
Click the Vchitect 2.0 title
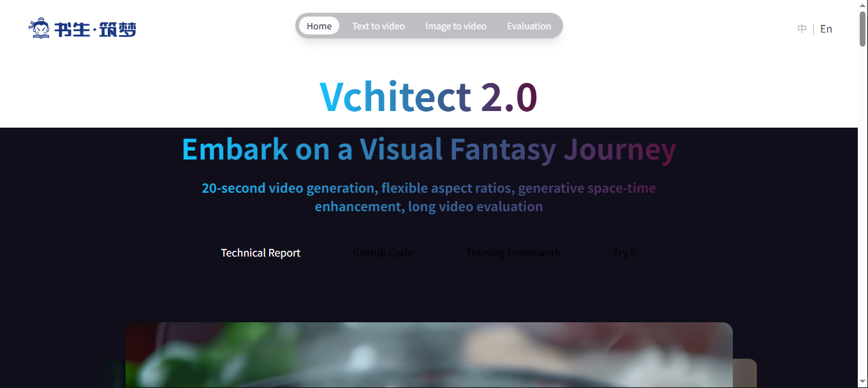pos(429,97)
